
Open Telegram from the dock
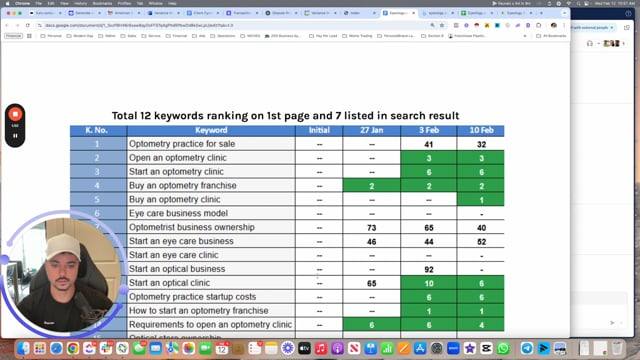tap(527, 348)
